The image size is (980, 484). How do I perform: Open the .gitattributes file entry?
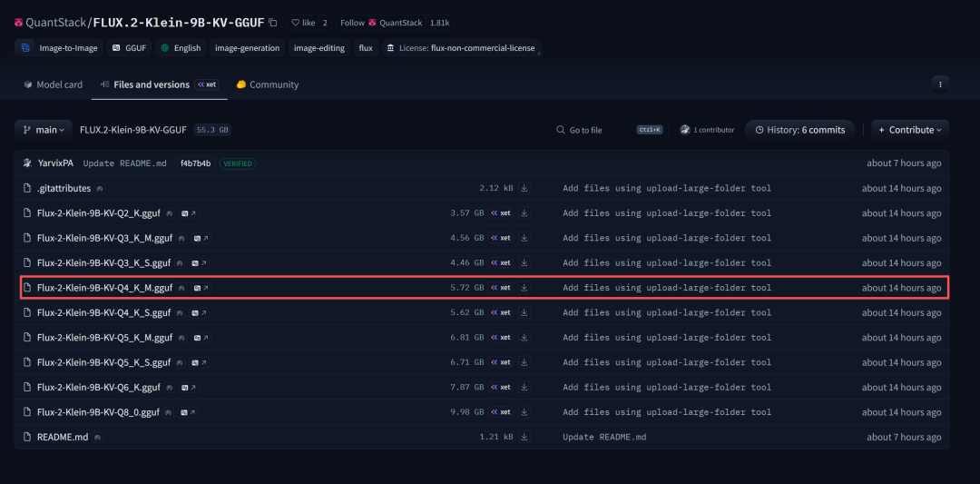click(x=64, y=188)
